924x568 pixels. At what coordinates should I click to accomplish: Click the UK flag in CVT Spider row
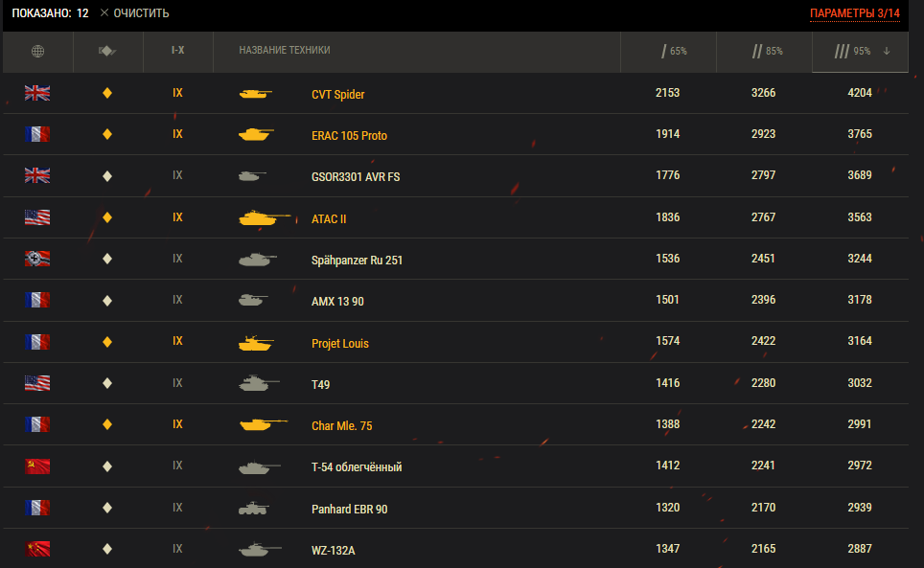pos(37,93)
